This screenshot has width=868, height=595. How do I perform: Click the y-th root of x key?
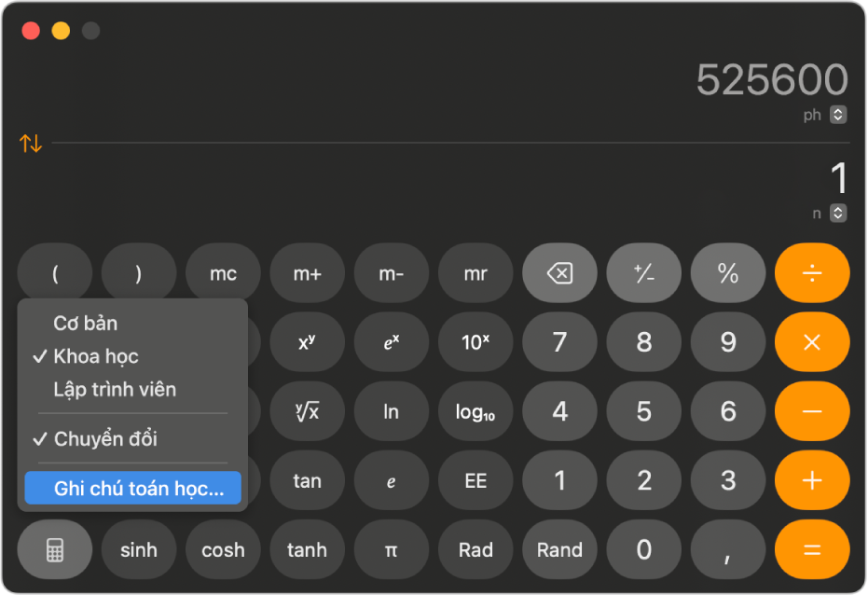307,411
